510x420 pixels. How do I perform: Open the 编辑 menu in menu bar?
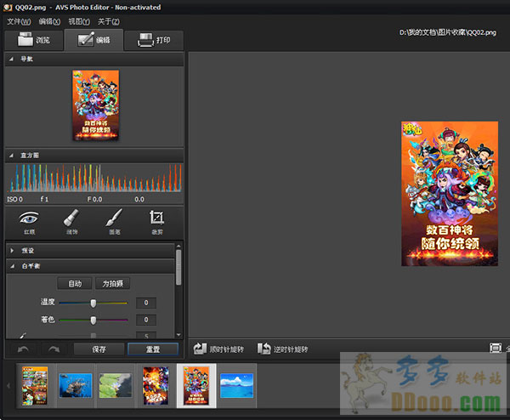pyautogui.click(x=49, y=21)
